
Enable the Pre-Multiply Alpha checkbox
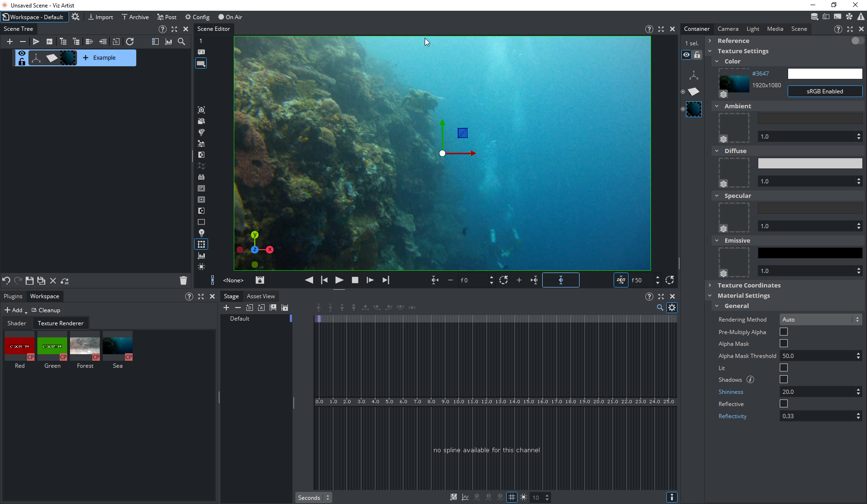pyautogui.click(x=783, y=332)
